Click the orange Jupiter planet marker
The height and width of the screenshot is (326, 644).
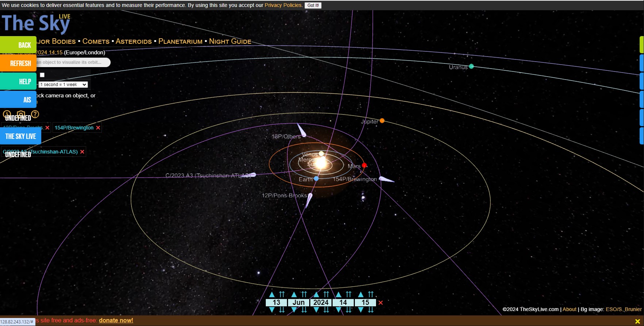point(382,121)
